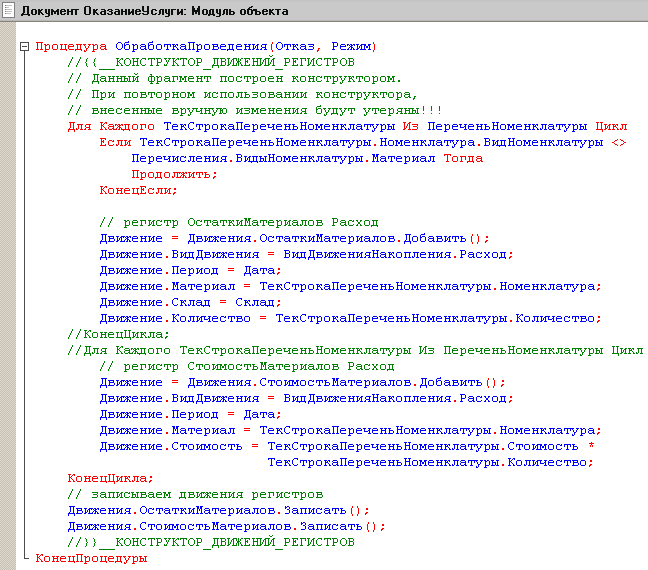Click the multiplication asterisk after Стоимость
This screenshot has height=570, width=648.
(591, 446)
